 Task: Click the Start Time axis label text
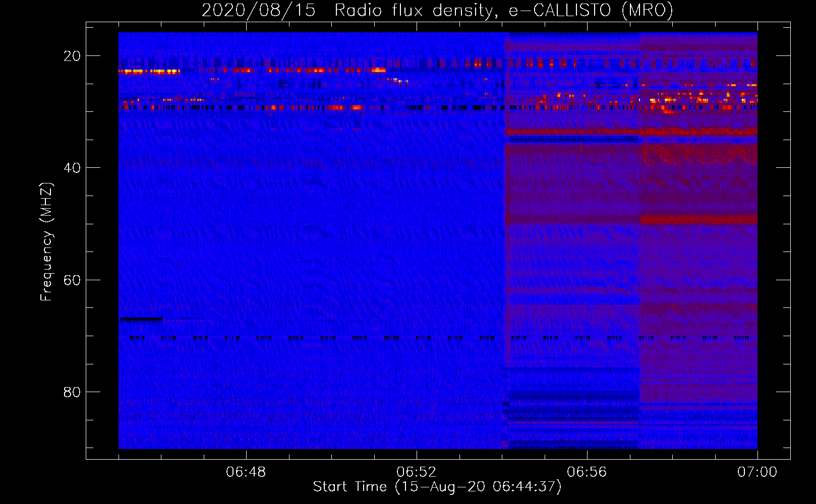click(437, 487)
